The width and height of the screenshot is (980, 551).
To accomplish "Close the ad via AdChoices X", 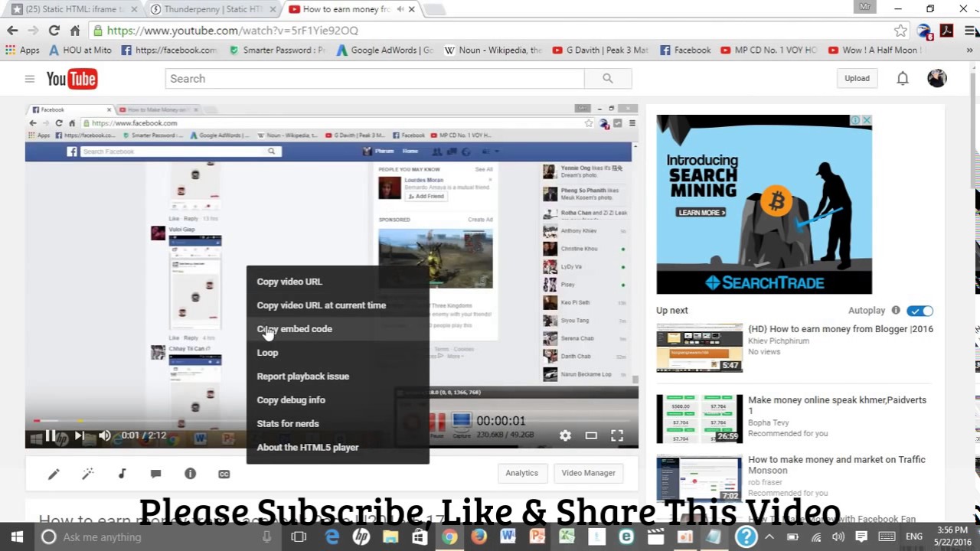I will coord(866,120).
